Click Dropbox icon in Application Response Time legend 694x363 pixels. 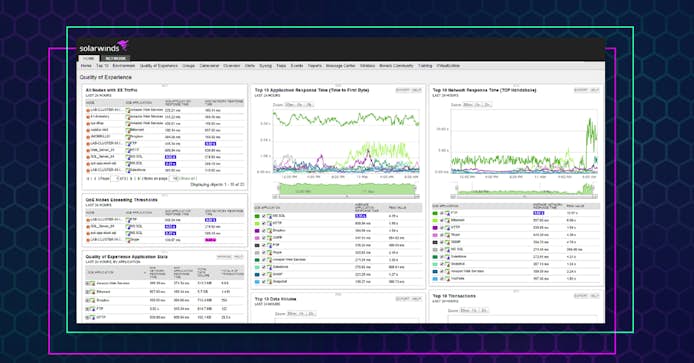(269, 231)
